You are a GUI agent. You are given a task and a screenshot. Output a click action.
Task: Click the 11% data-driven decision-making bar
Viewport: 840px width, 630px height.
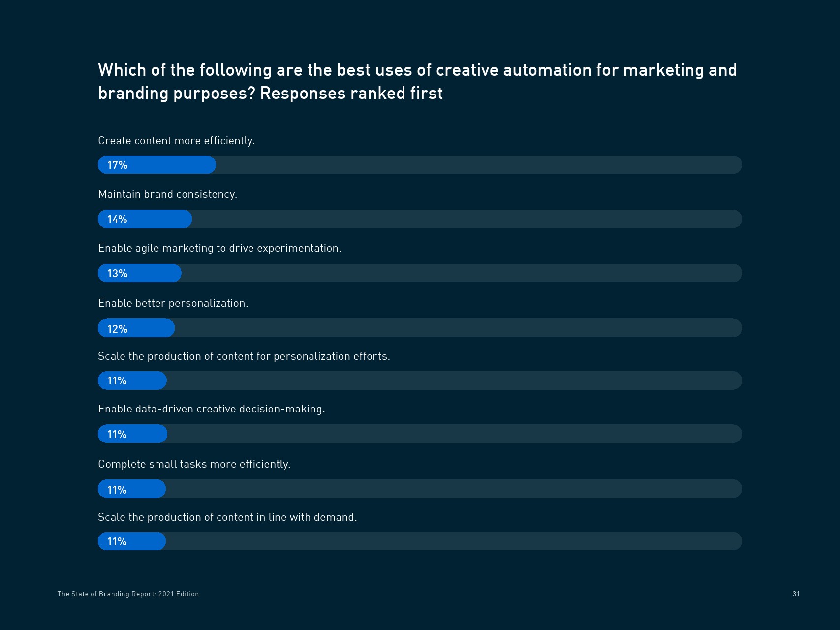(x=132, y=434)
